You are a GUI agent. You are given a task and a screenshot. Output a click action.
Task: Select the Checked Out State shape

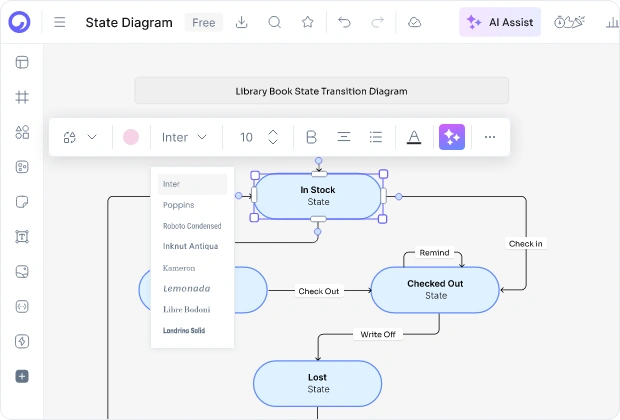click(435, 289)
